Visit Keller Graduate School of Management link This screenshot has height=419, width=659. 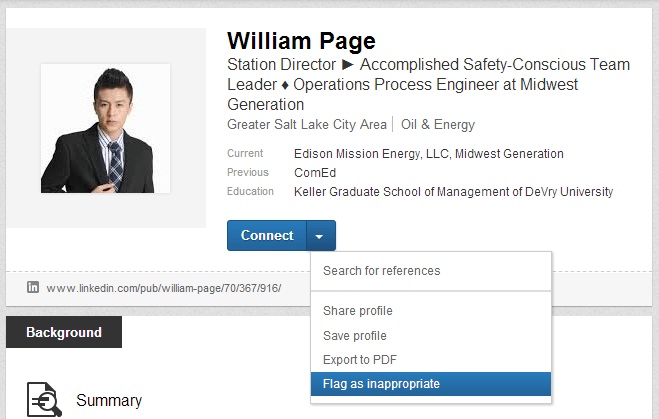pyautogui.click(x=453, y=192)
